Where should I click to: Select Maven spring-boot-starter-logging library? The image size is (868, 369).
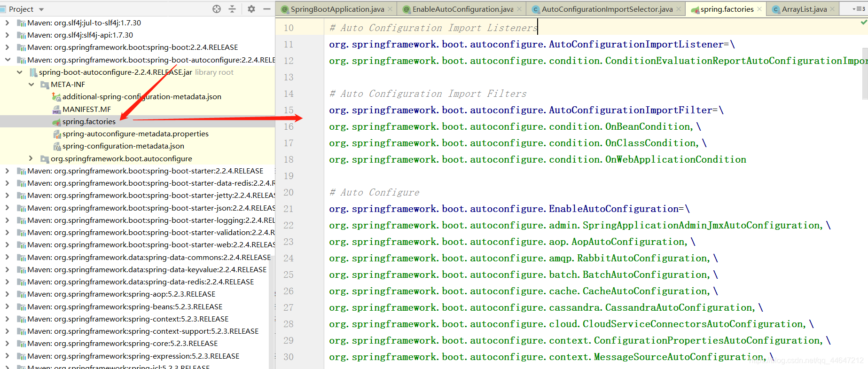[151, 220]
